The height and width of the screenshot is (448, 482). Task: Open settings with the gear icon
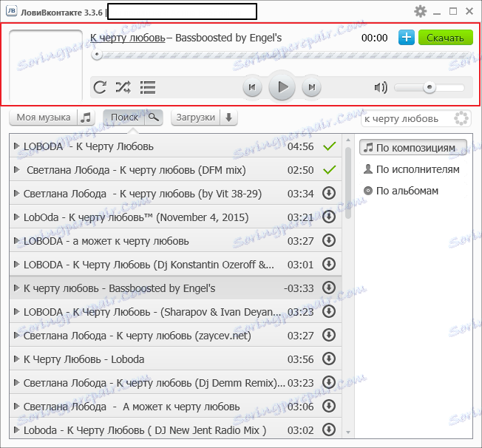click(x=420, y=12)
